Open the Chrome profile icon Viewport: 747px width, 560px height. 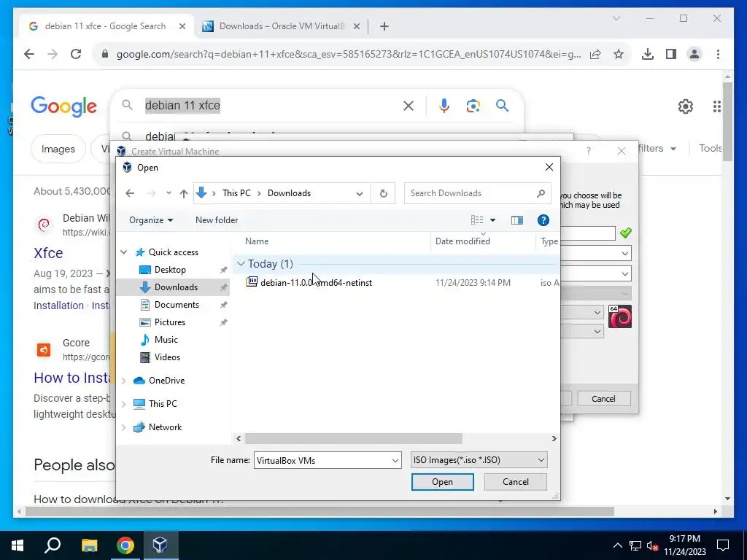click(694, 54)
